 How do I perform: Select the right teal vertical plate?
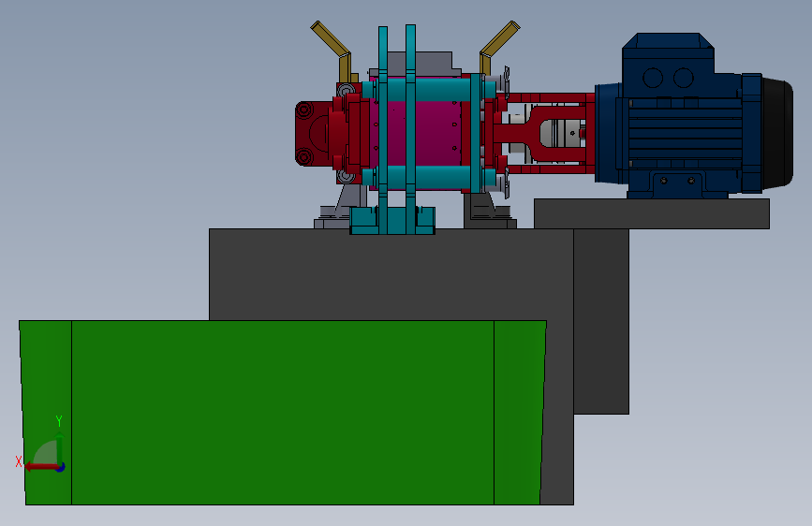[x=410, y=129]
